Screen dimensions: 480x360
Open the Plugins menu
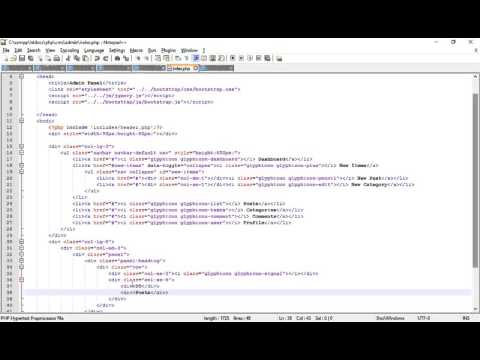coord(168,50)
